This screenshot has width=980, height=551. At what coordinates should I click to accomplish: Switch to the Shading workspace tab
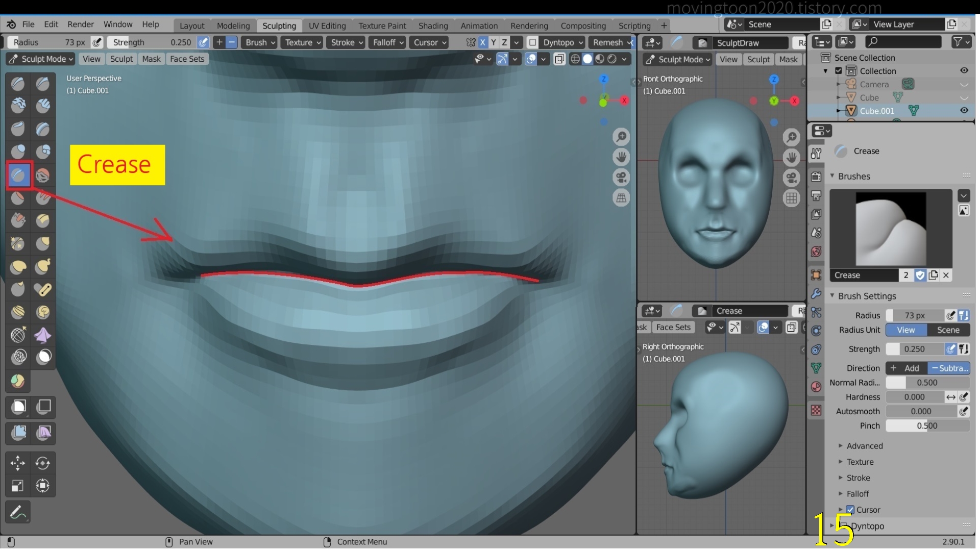click(433, 26)
